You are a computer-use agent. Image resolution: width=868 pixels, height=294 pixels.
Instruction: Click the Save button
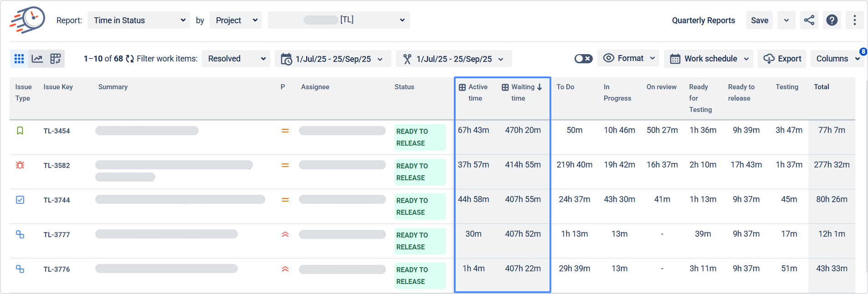pyautogui.click(x=760, y=20)
